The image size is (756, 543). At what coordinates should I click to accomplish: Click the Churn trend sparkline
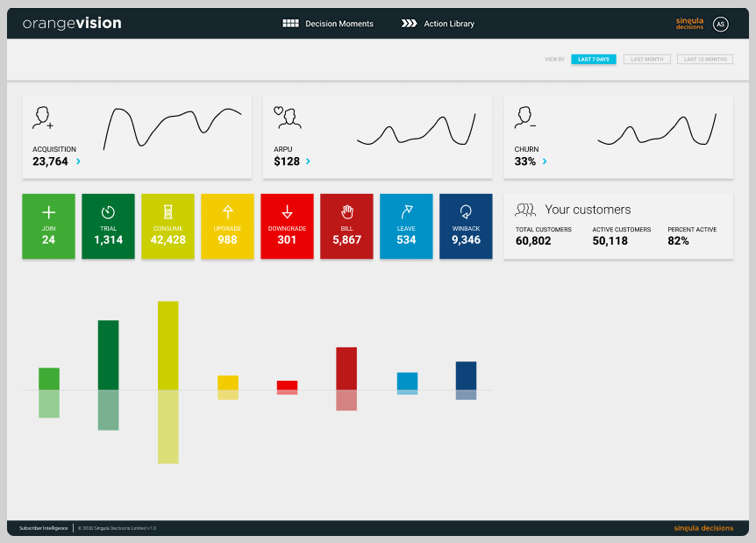657,129
